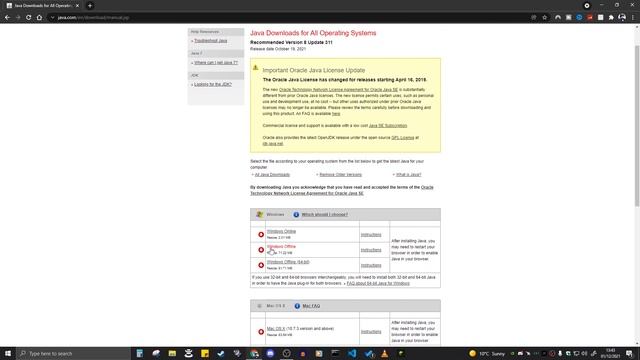
Task: Open Discord from the taskbar
Action: [x=270, y=353]
